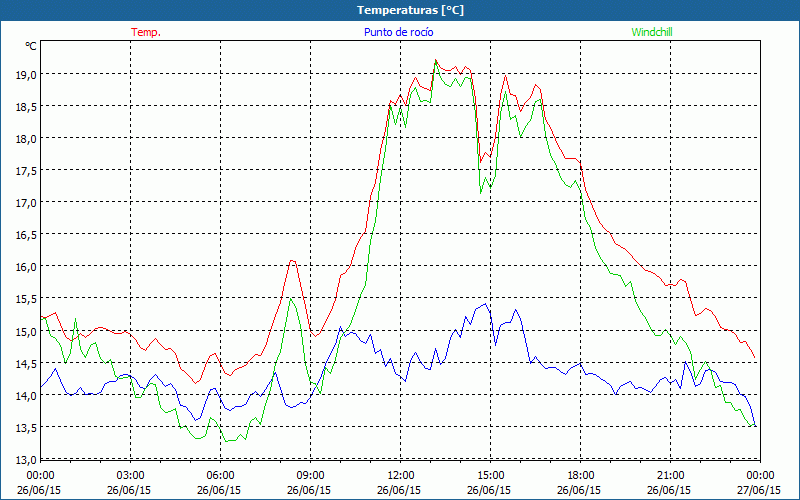800x500 pixels.
Task: Click the 16,0 y-axis value
Action: point(26,267)
